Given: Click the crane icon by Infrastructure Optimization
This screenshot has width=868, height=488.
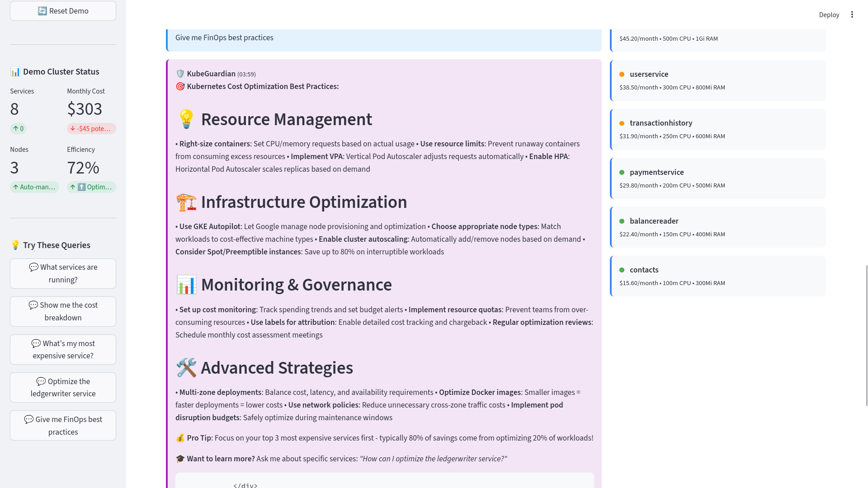Looking at the screenshot, I should [186, 202].
